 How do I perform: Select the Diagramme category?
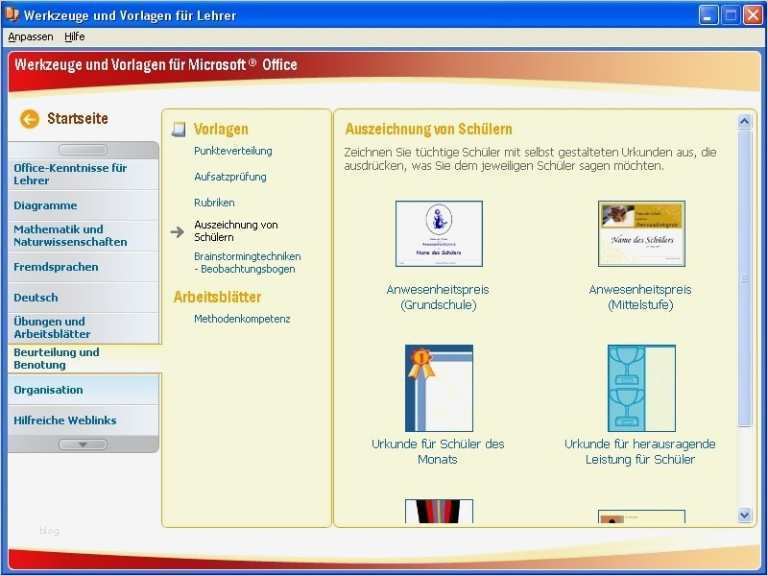click(84, 205)
